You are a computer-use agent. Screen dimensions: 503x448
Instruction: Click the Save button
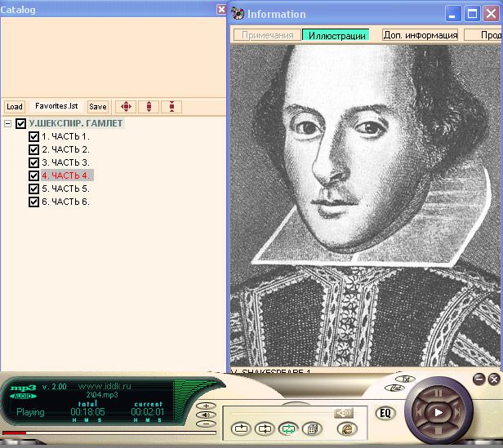[97, 107]
